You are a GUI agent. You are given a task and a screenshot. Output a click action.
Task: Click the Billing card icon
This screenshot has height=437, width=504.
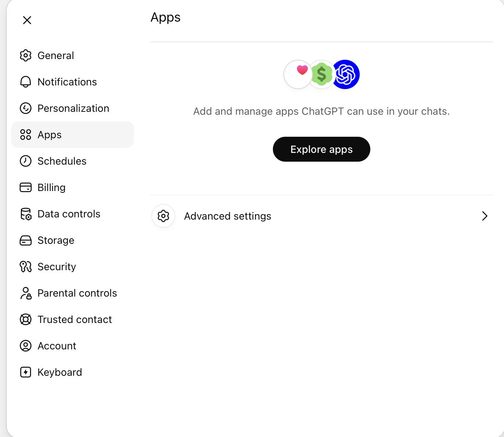26,187
